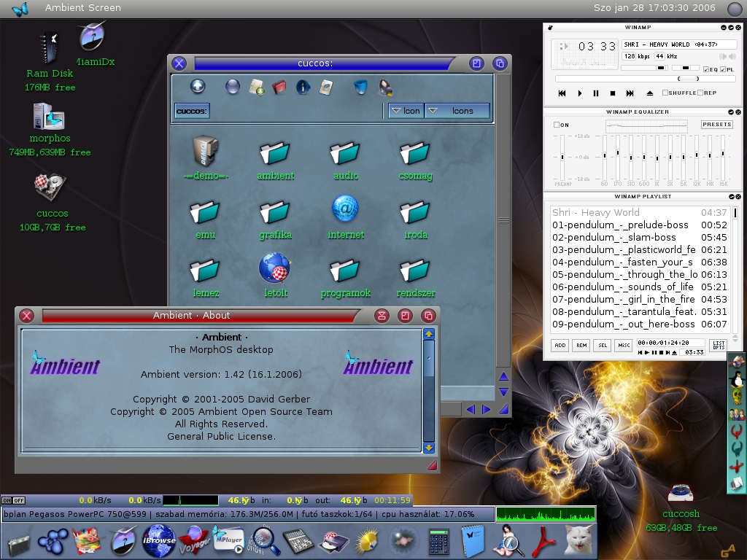Viewport: 747px width, 560px height.
Task: Click the Winamp song seek bar
Action: coord(646,79)
